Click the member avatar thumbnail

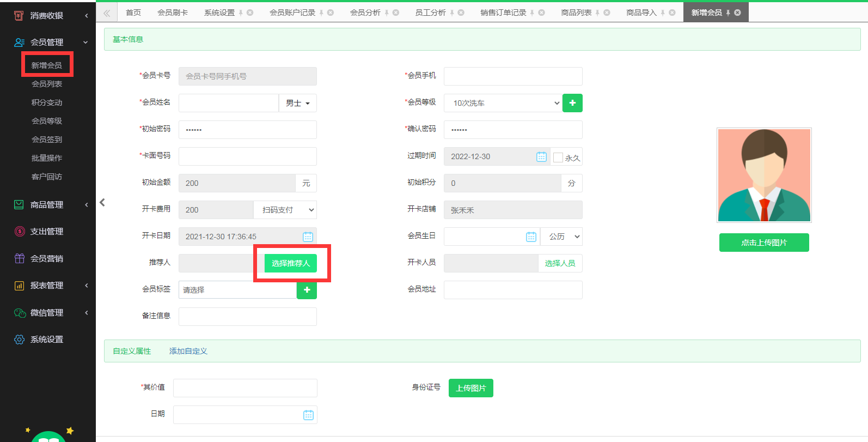tap(764, 175)
